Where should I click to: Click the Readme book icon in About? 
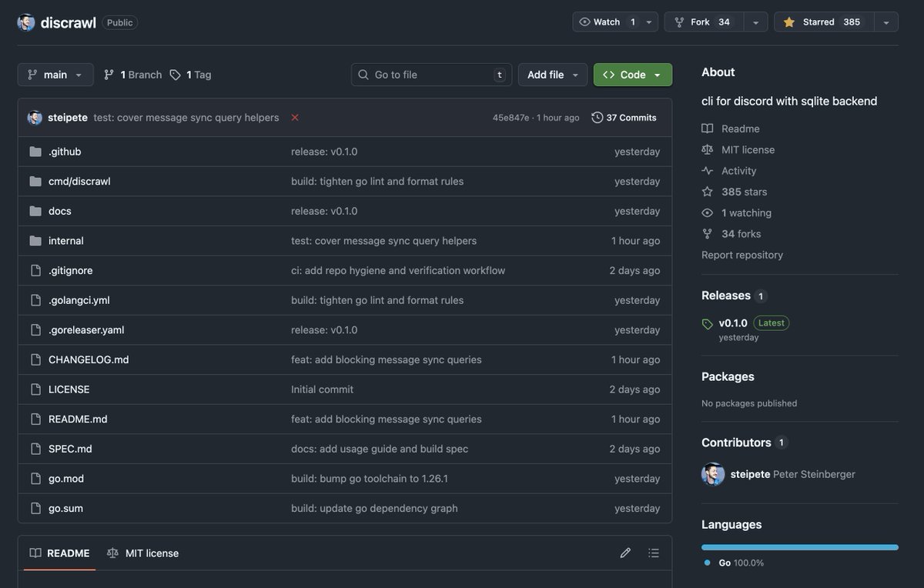tap(708, 129)
